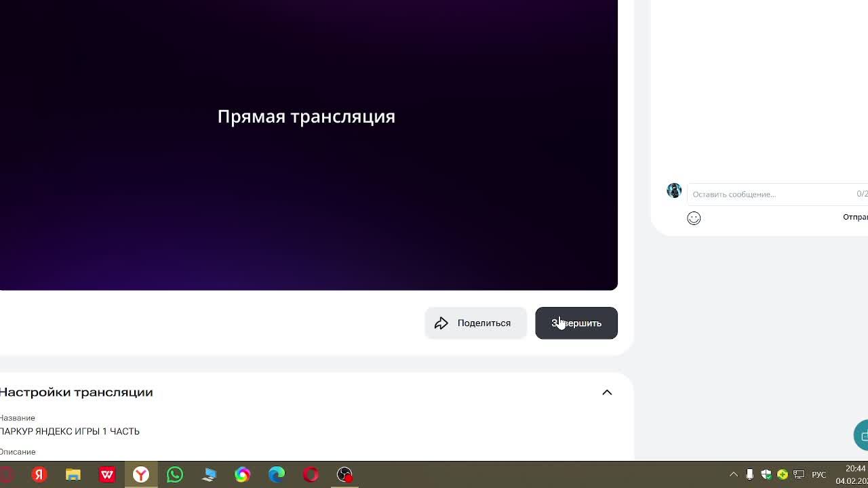Open Windows Security tray icon

[x=766, y=474]
